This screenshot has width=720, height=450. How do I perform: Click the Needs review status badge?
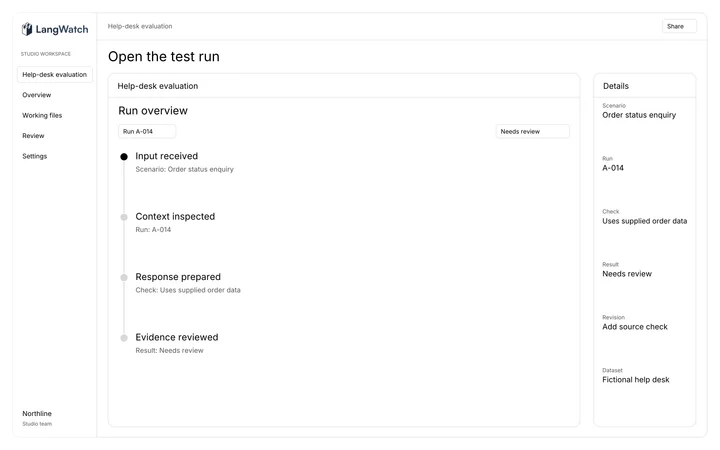pyautogui.click(x=533, y=131)
